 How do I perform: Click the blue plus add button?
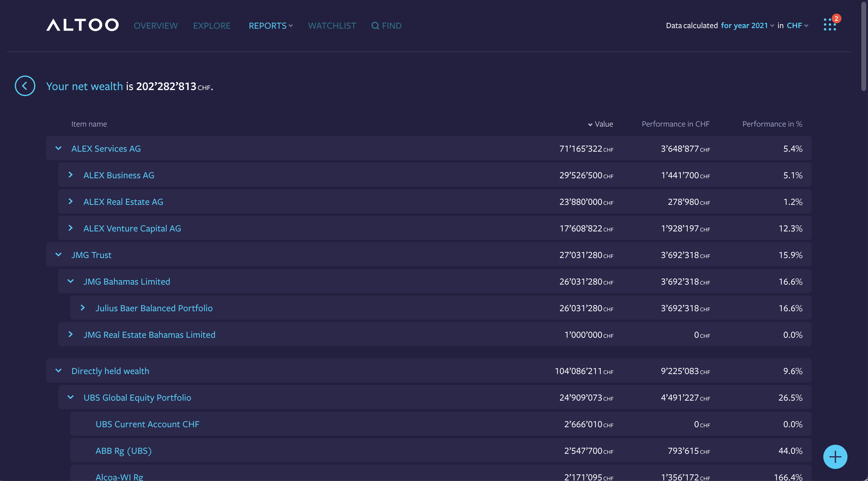[835, 457]
